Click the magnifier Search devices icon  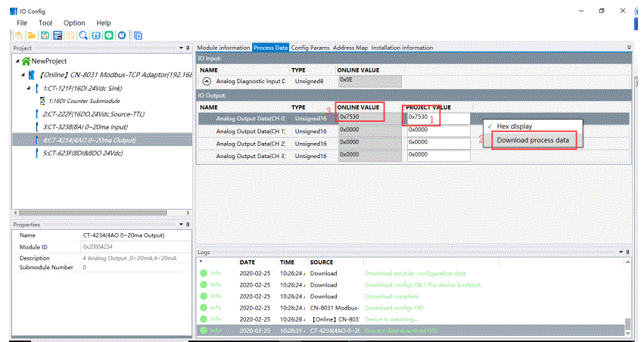coord(83,36)
